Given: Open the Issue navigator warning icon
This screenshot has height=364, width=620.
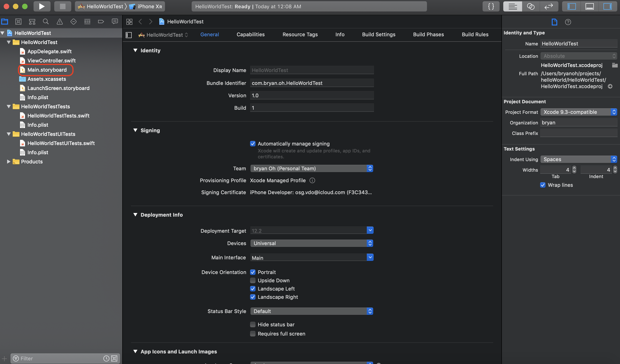Looking at the screenshot, I should point(60,22).
